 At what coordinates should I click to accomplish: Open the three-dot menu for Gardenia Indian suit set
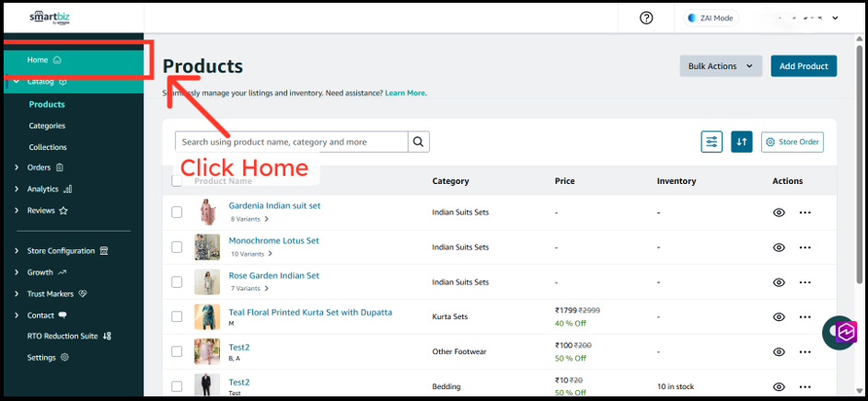[x=804, y=212]
